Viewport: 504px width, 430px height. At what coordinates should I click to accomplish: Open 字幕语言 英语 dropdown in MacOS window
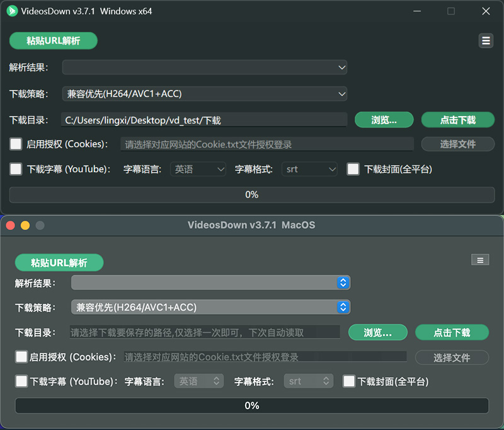click(x=199, y=381)
